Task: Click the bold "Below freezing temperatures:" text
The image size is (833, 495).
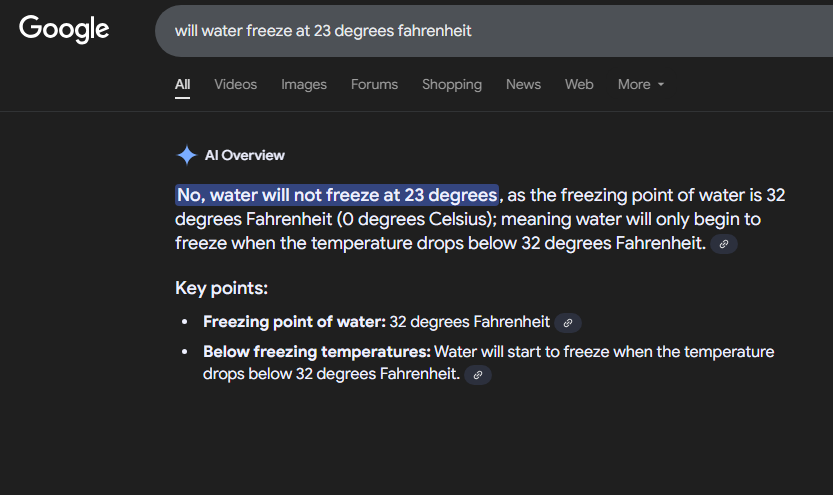Action: click(317, 352)
